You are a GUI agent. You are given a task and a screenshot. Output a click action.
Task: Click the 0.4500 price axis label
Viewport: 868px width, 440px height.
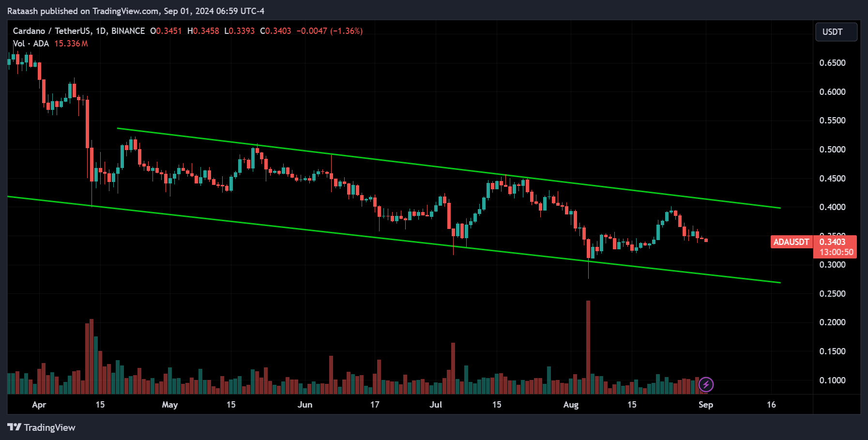pos(832,179)
